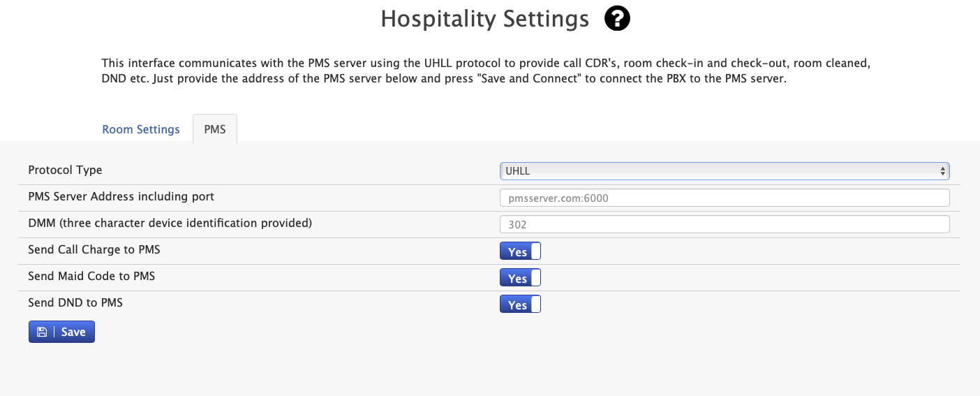Click the DMM three character label

tap(170, 223)
